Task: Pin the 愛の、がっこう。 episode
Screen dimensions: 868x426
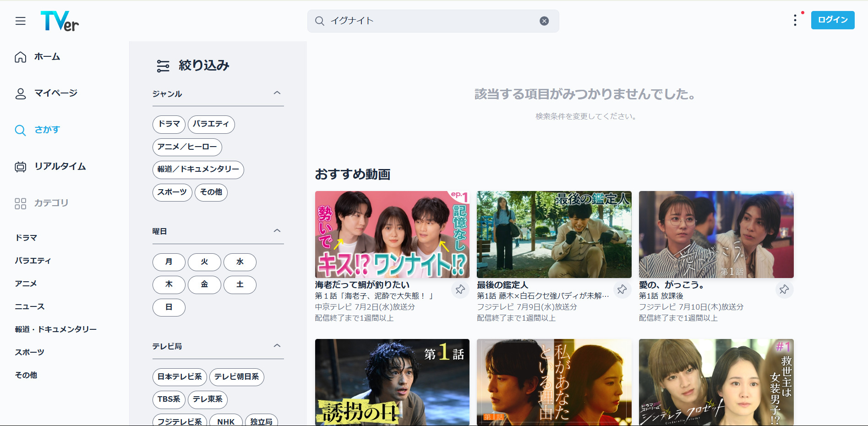Action: click(x=784, y=289)
